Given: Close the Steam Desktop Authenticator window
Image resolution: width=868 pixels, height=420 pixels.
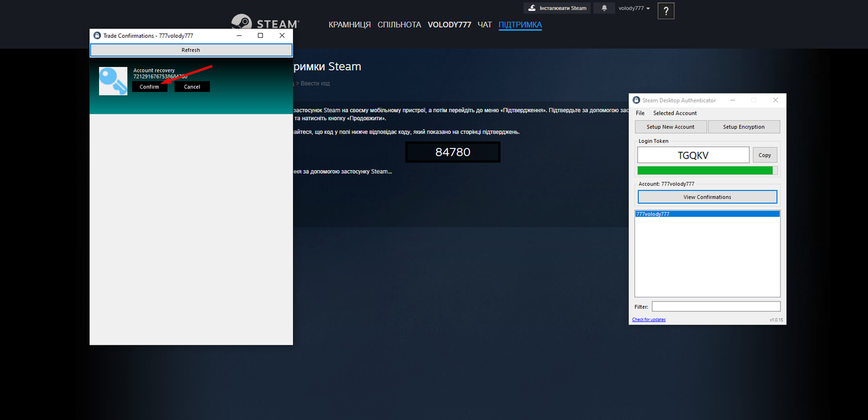Looking at the screenshot, I should click(776, 100).
